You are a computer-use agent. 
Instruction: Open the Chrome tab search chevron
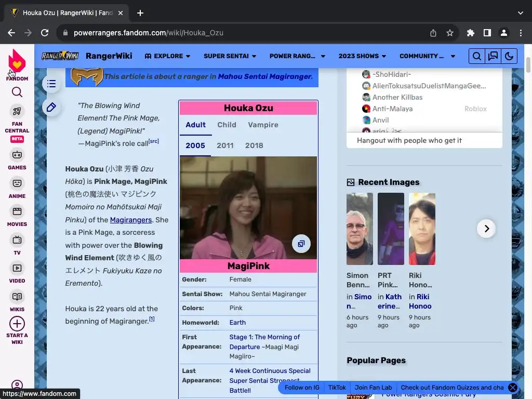(521, 13)
